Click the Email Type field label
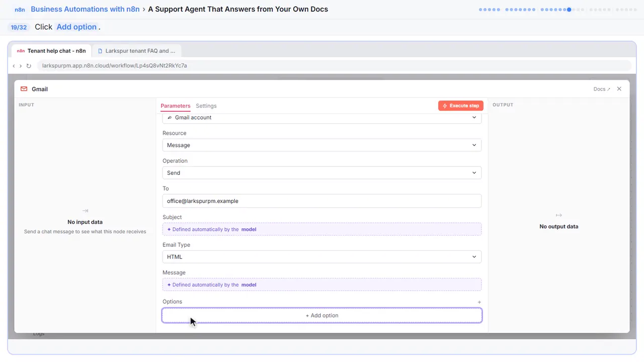The image size is (644, 362). click(x=176, y=245)
